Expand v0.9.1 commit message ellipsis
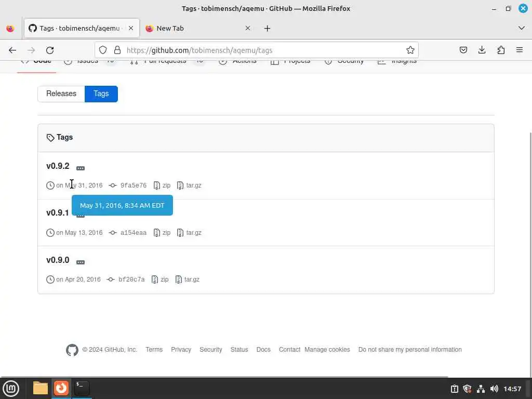This screenshot has height=399, width=532. (x=81, y=216)
